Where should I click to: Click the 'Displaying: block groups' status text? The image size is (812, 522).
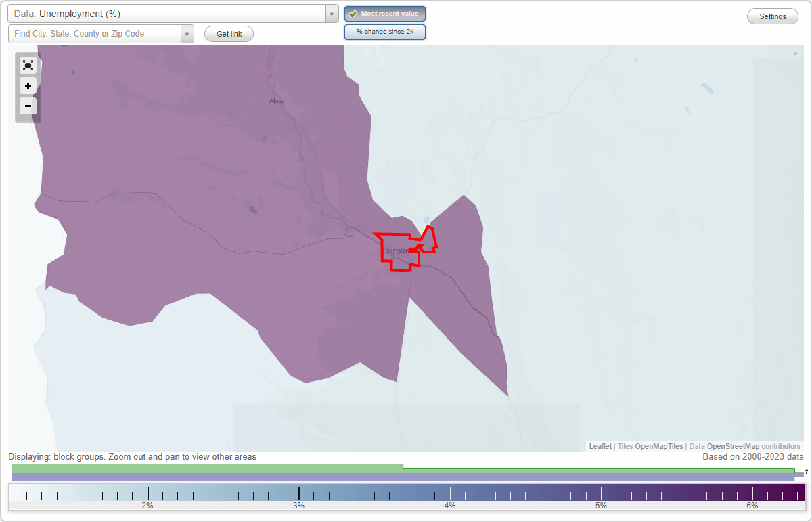tap(133, 457)
